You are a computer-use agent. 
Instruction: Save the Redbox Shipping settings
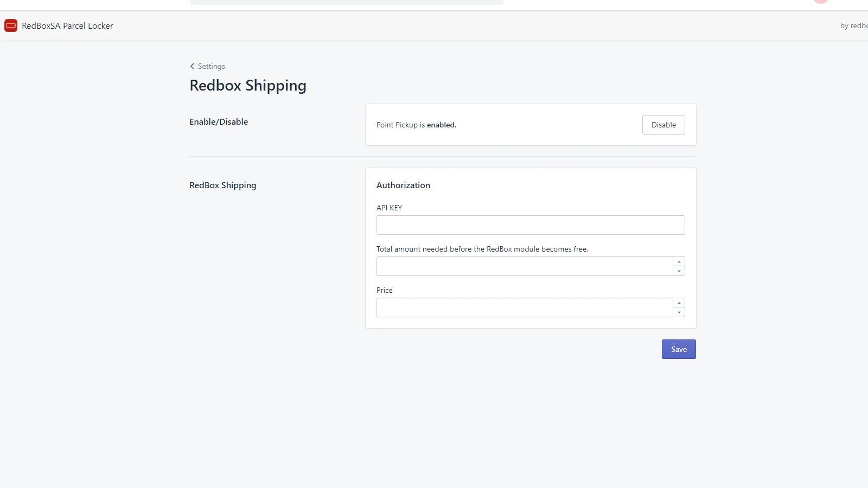coord(679,349)
